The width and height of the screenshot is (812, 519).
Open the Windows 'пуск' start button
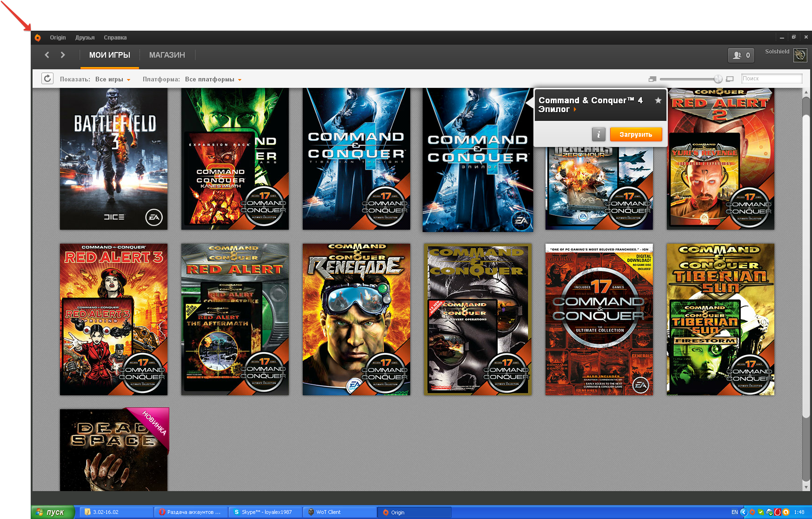click(x=53, y=512)
